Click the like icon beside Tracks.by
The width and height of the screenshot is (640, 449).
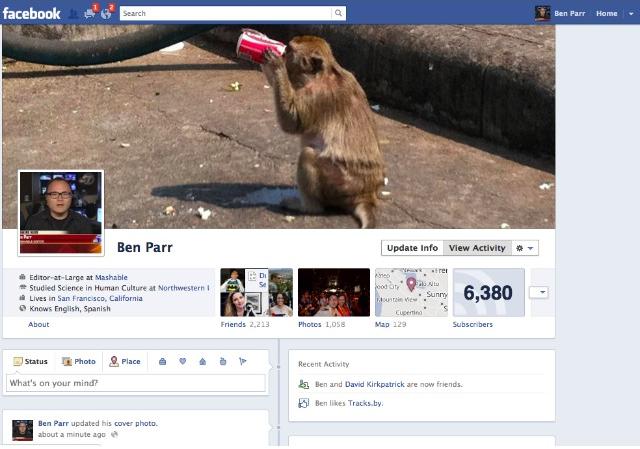(x=304, y=403)
